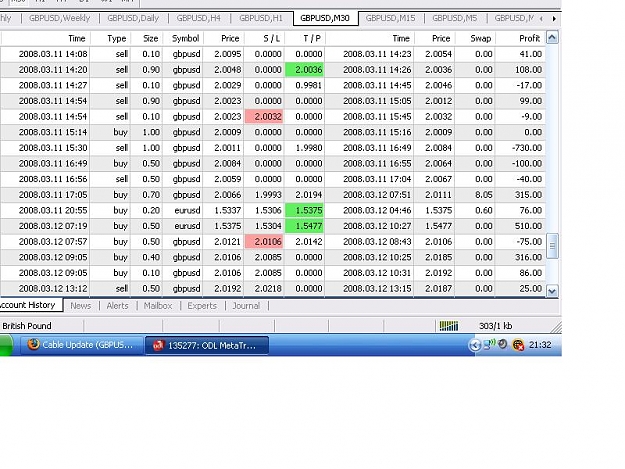
Task: Click the green highlighted T/P value 1.5477
Action: (x=305, y=226)
